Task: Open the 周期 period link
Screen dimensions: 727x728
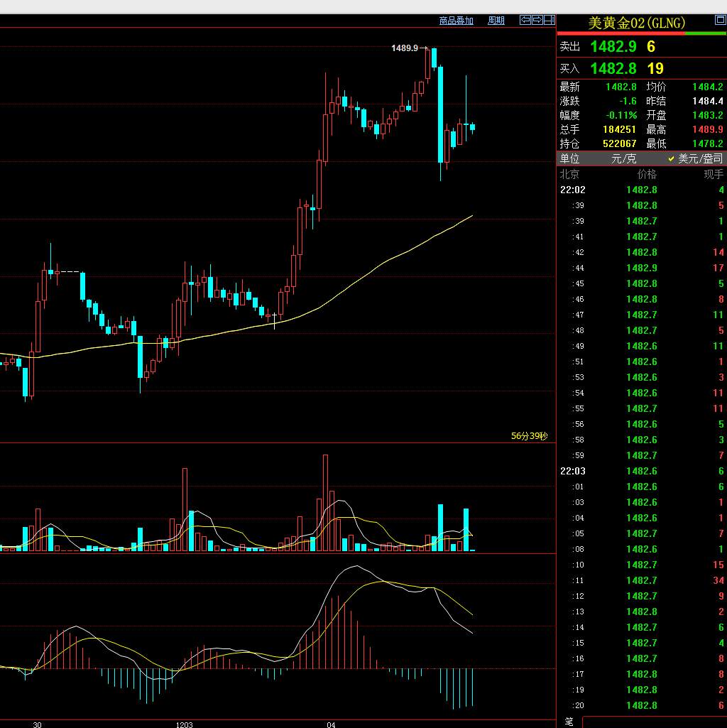Action: click(x=496, y=21)
